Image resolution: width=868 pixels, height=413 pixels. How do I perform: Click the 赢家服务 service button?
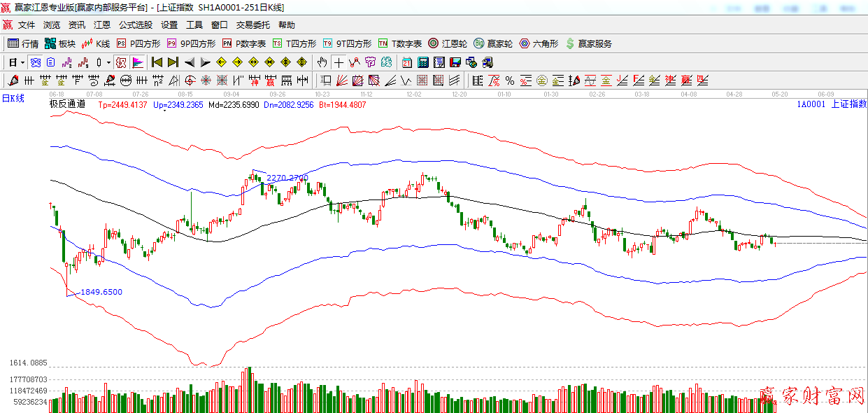(x=588, y=43)
